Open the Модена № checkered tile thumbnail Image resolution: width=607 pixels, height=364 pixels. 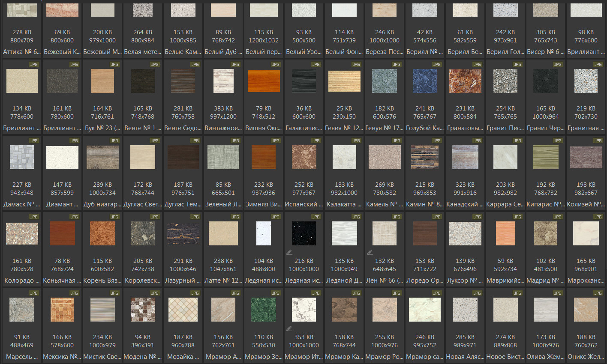pos(143,310)
